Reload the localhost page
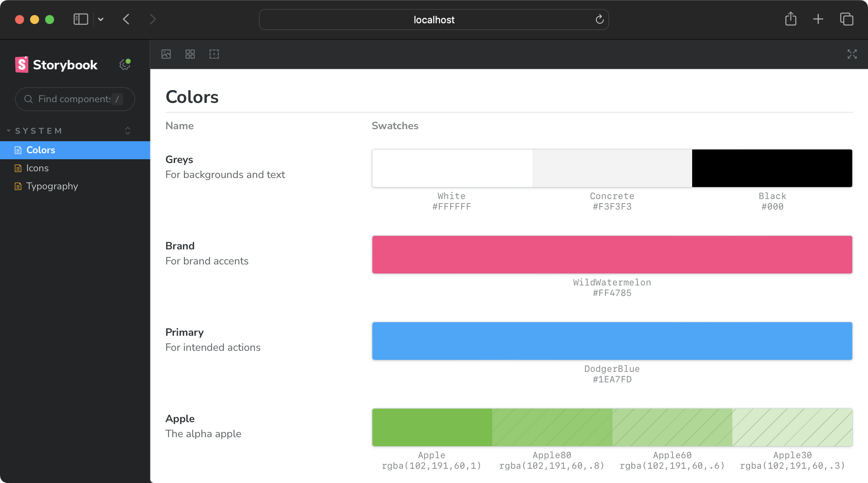This screenshot has height=483, width=868. point(599,19)
